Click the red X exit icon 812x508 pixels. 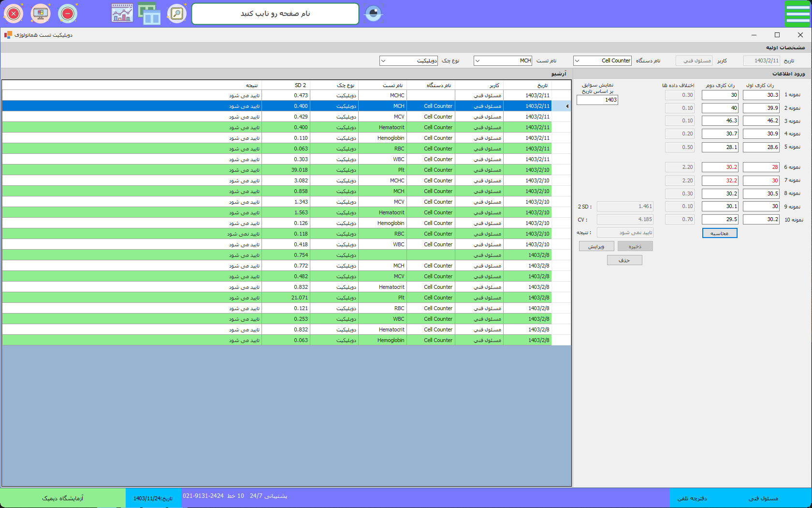(x=14, y=14)
